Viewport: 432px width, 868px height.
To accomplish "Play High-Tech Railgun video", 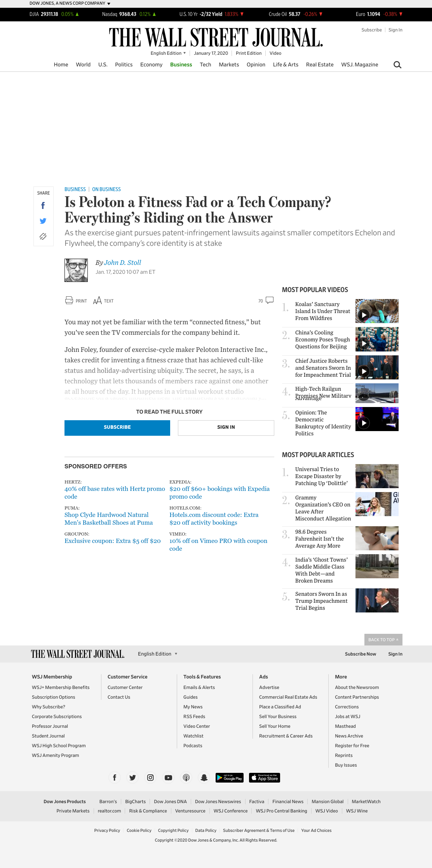I will pos(377,393).
